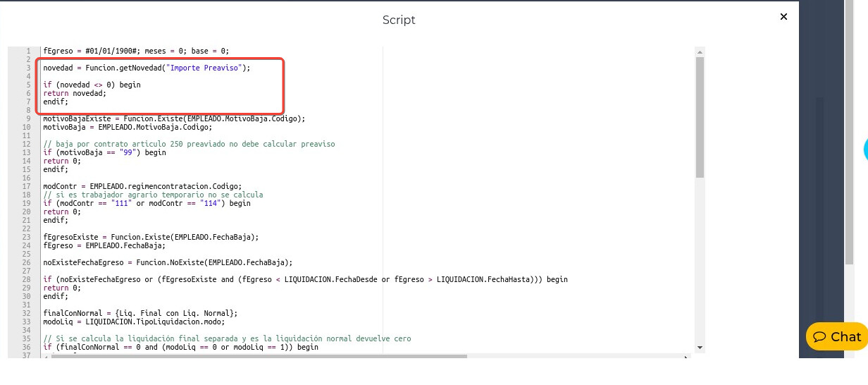Viewport: 868px width, 385px height.
Task: Click the line "return novedad;"
Action: point(75,93)
